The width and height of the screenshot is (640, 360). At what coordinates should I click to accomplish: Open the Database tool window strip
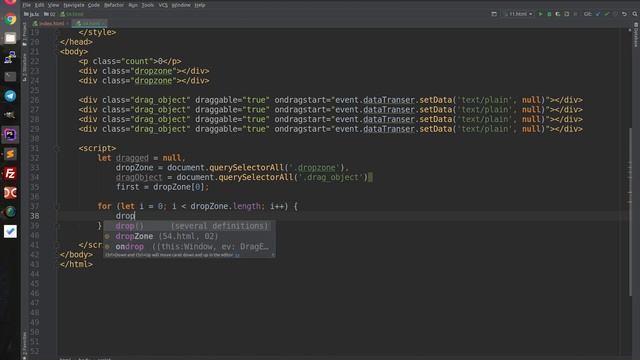[x=636, y=36]
